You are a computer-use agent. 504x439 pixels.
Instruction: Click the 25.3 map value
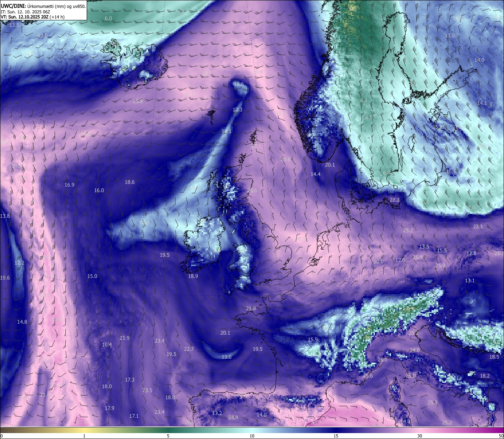pyautogui.click(x=432, y=402)
